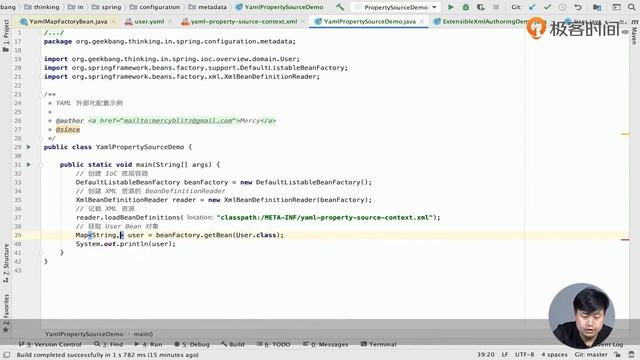Open the Build tool window
The width and height of the screenshot is (640, 360).
coord(233,344)
